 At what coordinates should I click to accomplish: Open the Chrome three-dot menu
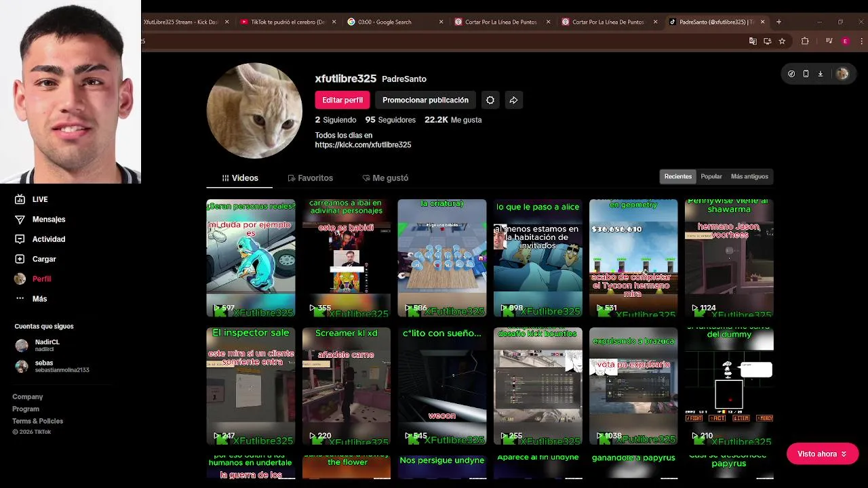pyautogui.click(x=860, y=41)
